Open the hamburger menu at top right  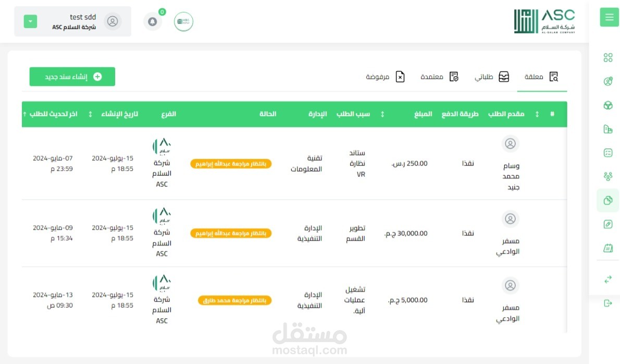pos(609,17)
